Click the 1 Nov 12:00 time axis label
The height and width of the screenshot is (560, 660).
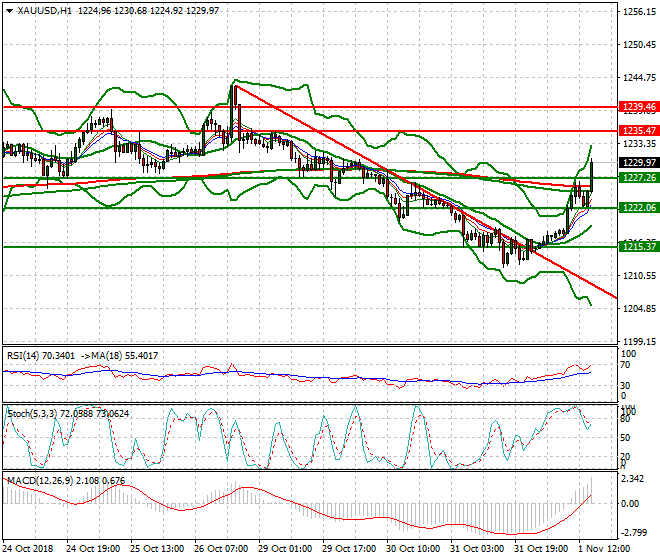pos(604,549)
